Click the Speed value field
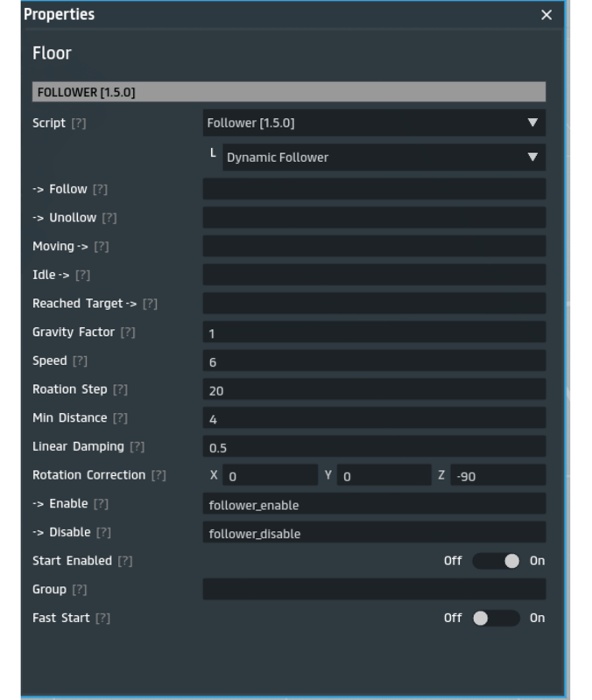 pos(374,361)
